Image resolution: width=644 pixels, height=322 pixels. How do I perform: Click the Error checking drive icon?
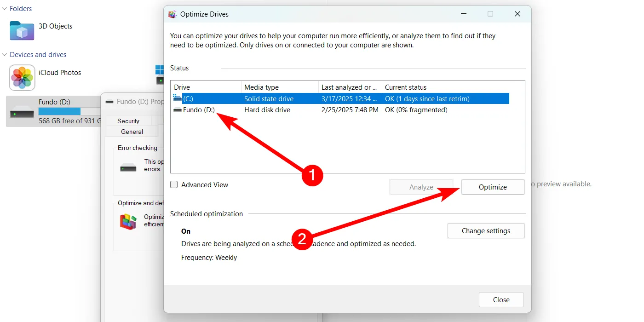(x=128, y=167)
